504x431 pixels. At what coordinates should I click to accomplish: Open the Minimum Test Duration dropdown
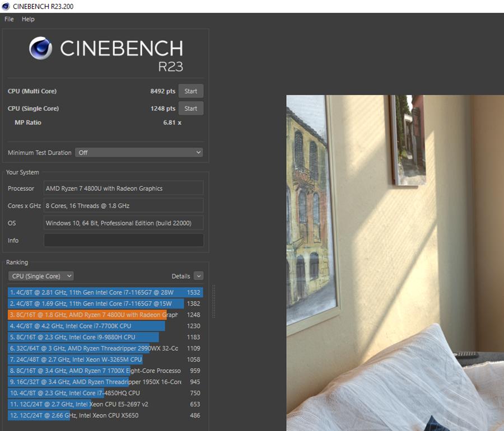click(x=139, y=153)
